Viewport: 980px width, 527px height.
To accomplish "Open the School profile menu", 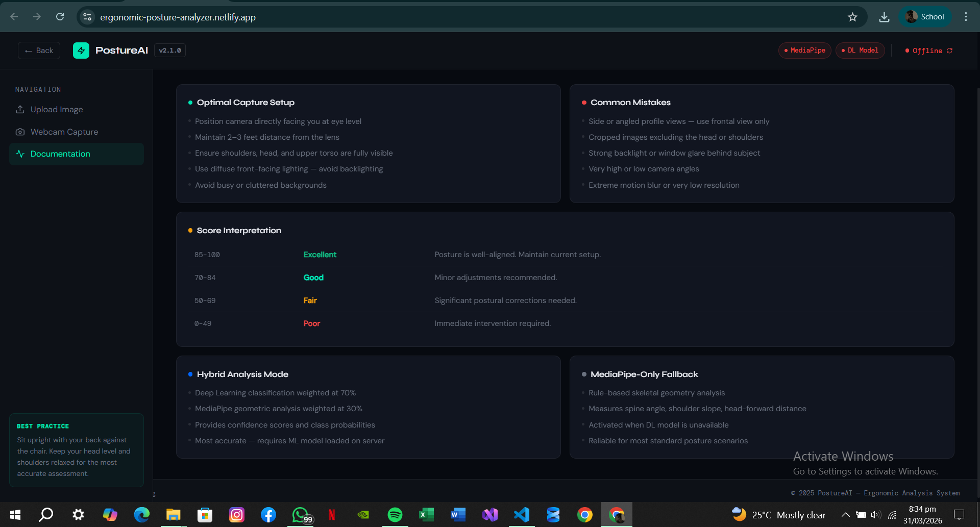I will tap(925, 17).
